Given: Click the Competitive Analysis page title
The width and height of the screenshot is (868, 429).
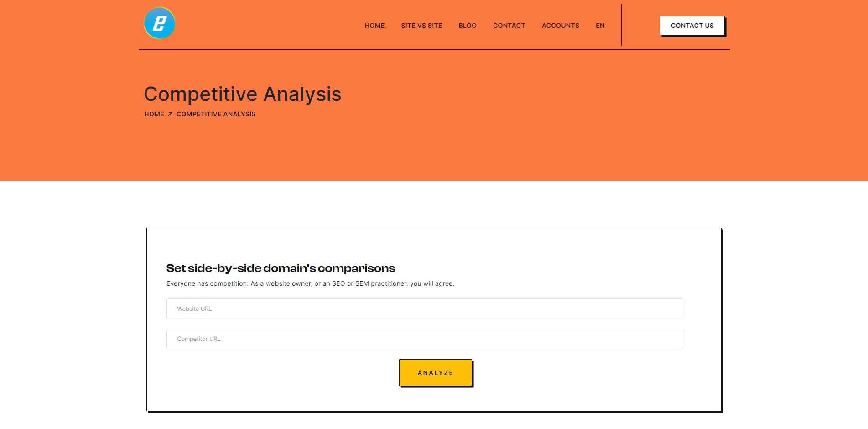Looking at the screenshot, I should [x=243, y=94].
